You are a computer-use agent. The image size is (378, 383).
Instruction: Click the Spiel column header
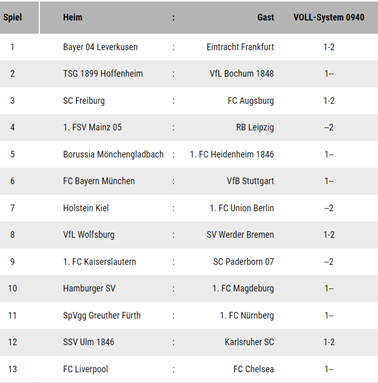(13, 17)
